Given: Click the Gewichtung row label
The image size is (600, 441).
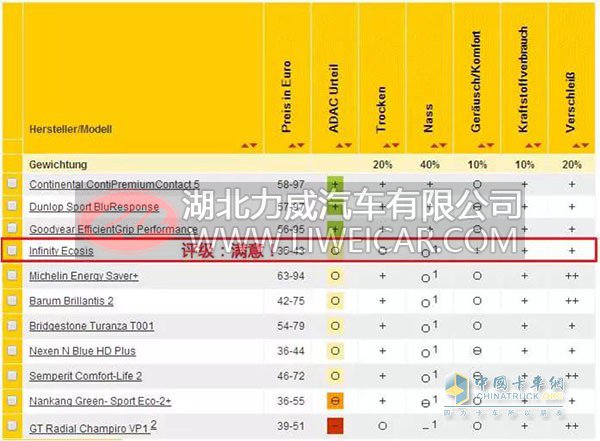Looking at the screenshot, I should (58, 165).
